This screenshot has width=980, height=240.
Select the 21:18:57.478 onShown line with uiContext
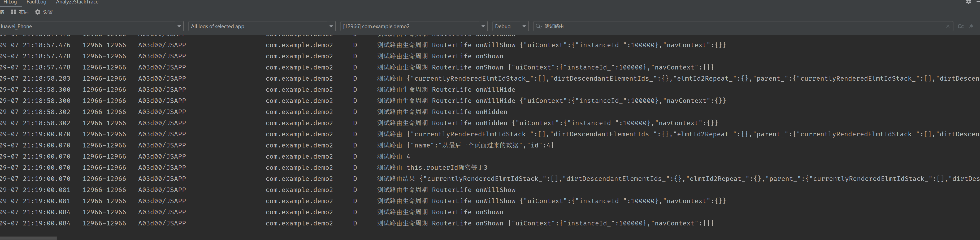point(490,67)
